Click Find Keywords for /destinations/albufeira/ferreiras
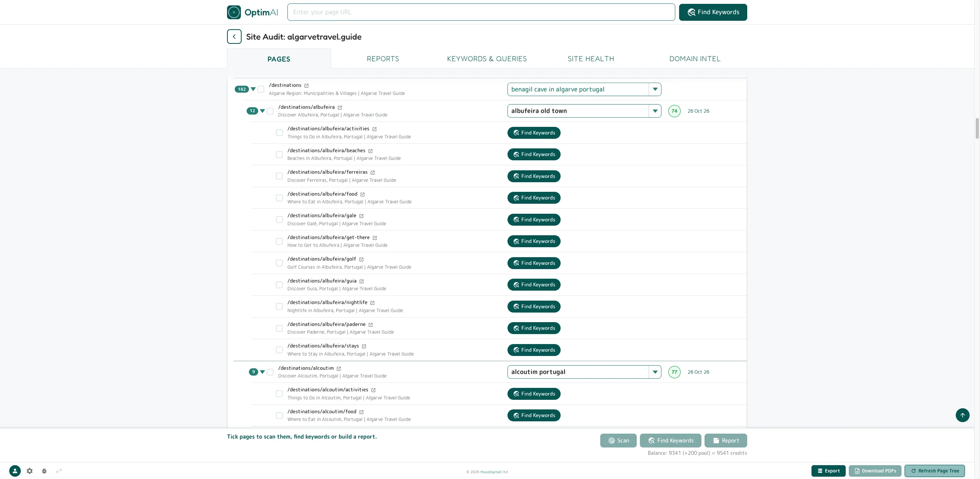Image resolution: width=980 pixels, height=479 pixels. click(534, 176)
